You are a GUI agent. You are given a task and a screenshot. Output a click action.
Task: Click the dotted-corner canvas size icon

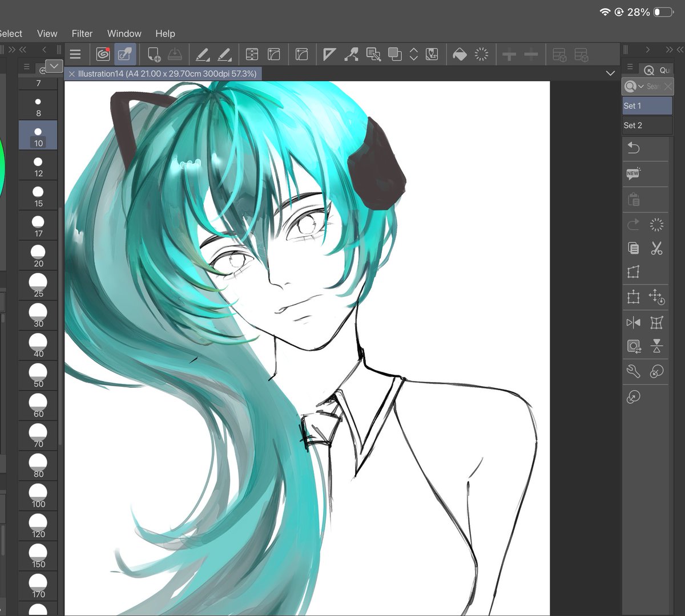pos(274,55)
